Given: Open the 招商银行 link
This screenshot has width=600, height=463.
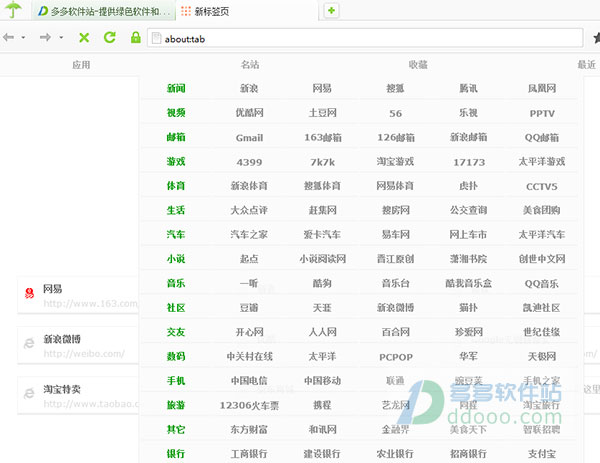Looking at the screenshot, I should point(468,454).
